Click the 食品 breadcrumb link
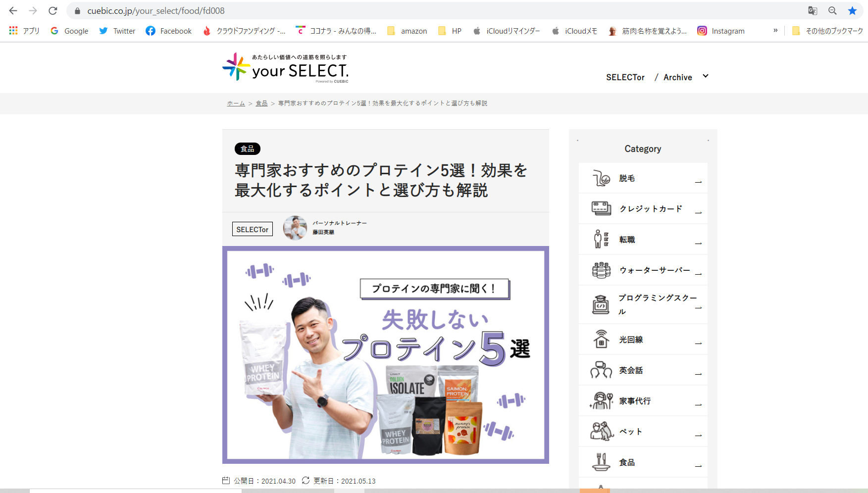Viewport: 868px width, 493px height. (x=261, y=103)
